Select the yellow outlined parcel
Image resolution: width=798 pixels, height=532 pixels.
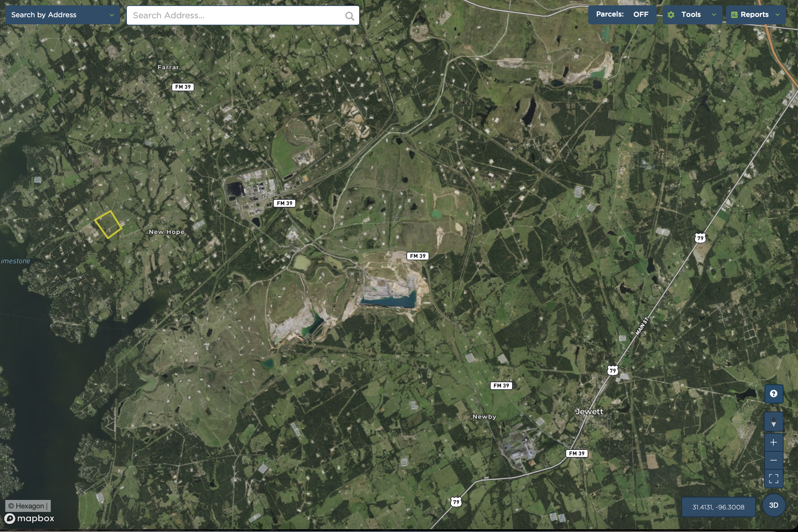click(108, 224)
